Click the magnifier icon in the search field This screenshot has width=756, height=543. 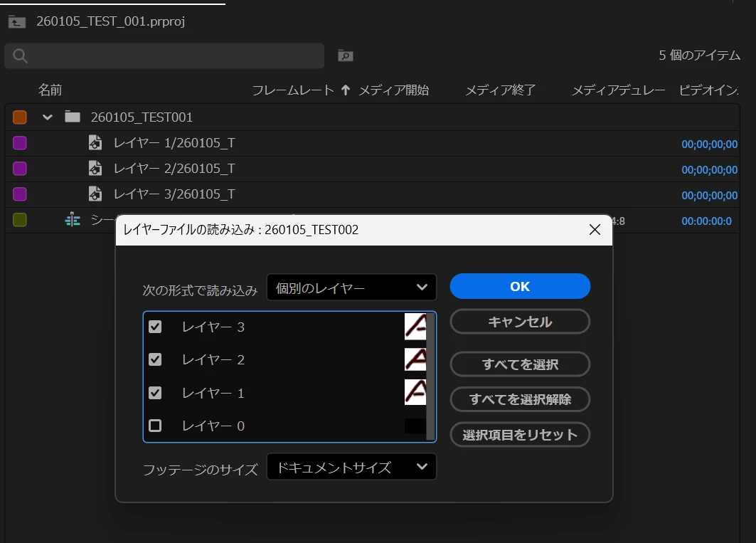click(x=20, y=56)
